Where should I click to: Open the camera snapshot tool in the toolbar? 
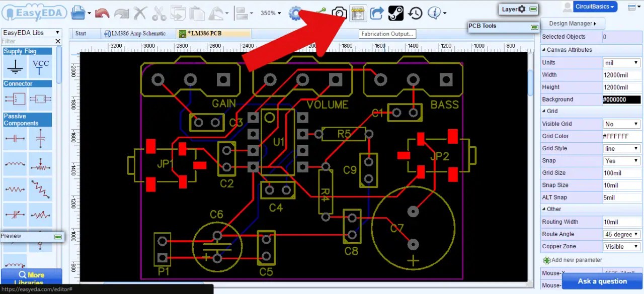point(340,13)
